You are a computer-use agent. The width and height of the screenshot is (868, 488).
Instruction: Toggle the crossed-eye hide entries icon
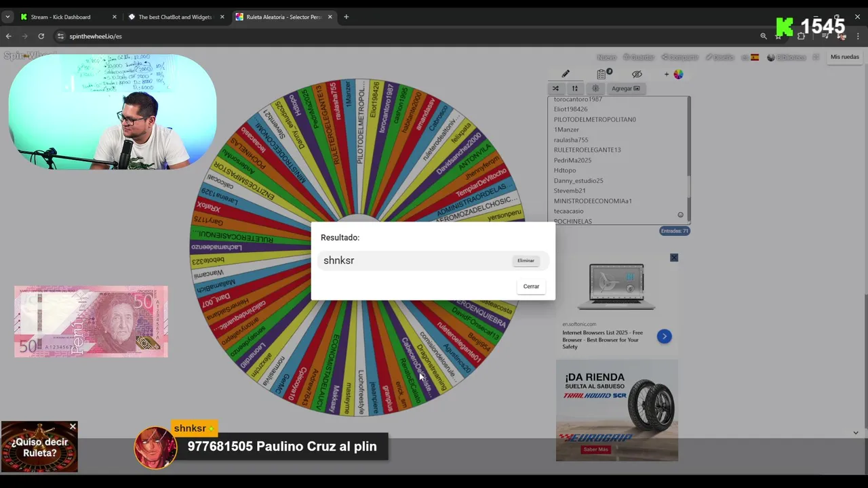click(637, 74)
